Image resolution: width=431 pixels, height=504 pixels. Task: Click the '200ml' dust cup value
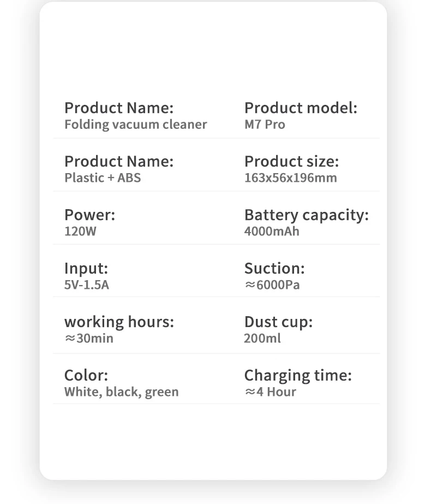click(x=262, y=339)
